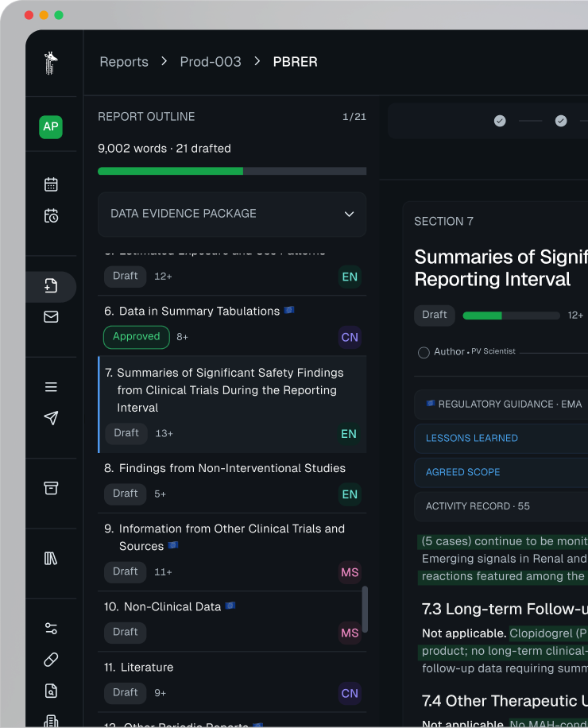Click EN badge on Findings from Non-Interventional Studies

pos(350,494)
